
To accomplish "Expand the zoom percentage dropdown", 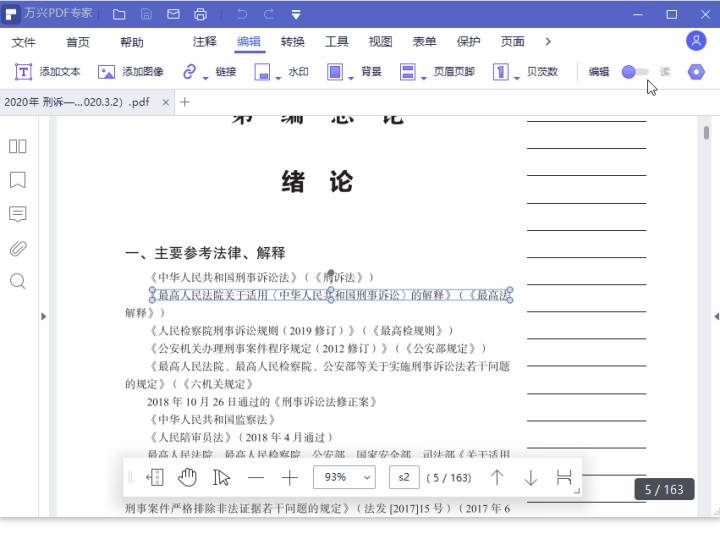I will [367, 477].
